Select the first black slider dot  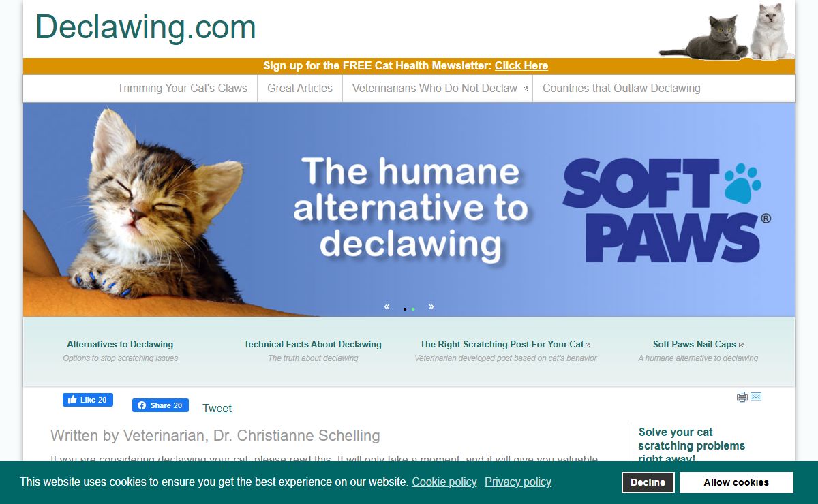click(x=405, y=309)
